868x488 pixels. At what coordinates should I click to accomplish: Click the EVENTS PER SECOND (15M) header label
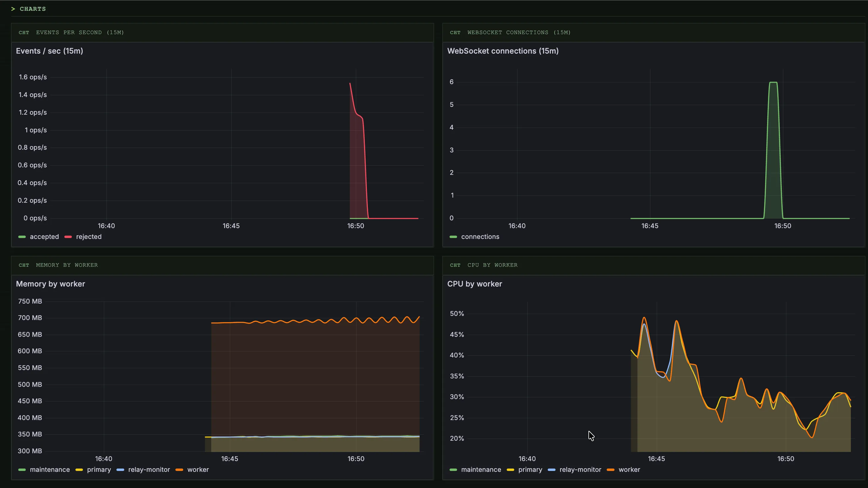[80, 32]
